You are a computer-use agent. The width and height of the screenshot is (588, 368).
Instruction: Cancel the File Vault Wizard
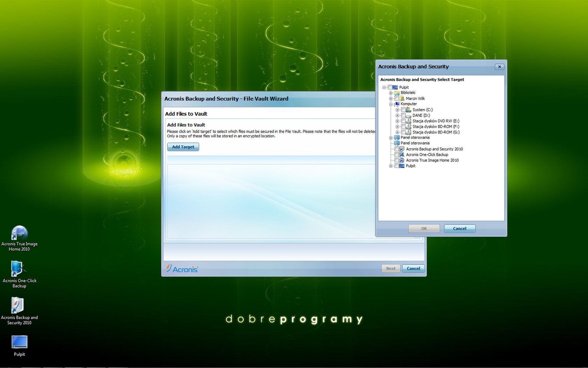(413, 268)
